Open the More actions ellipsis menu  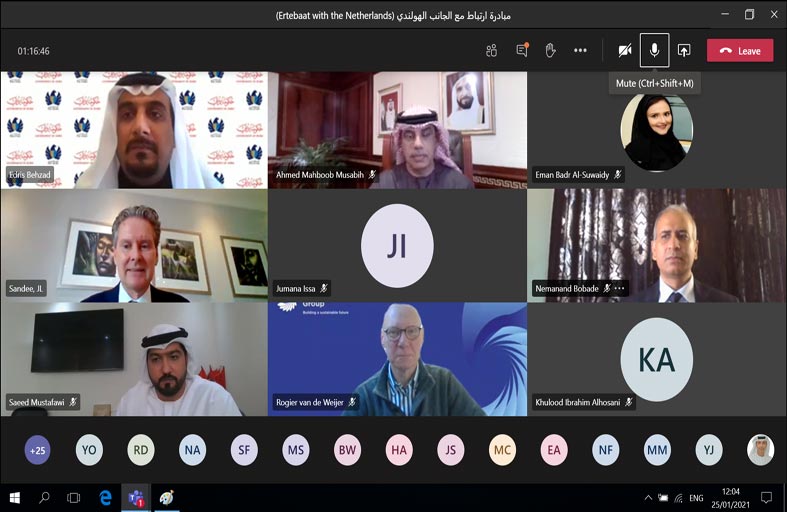click(580, 50)
